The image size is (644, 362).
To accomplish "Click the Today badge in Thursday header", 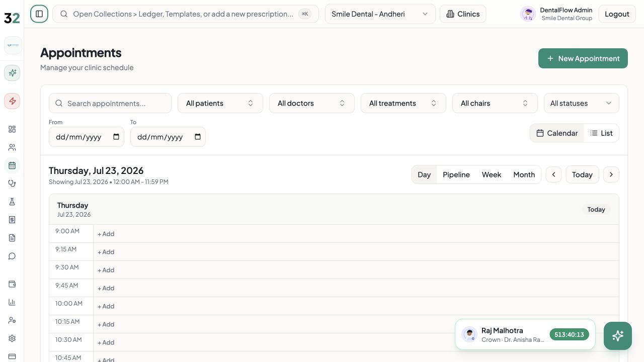I will [596, 210].
